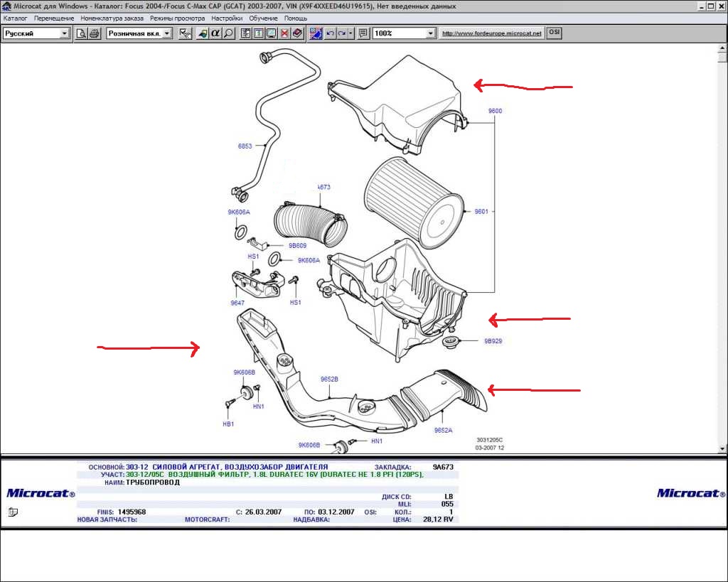Click the flag icon beside undo
The height and width of the screenshot is (582, 728).
point(316,33)
